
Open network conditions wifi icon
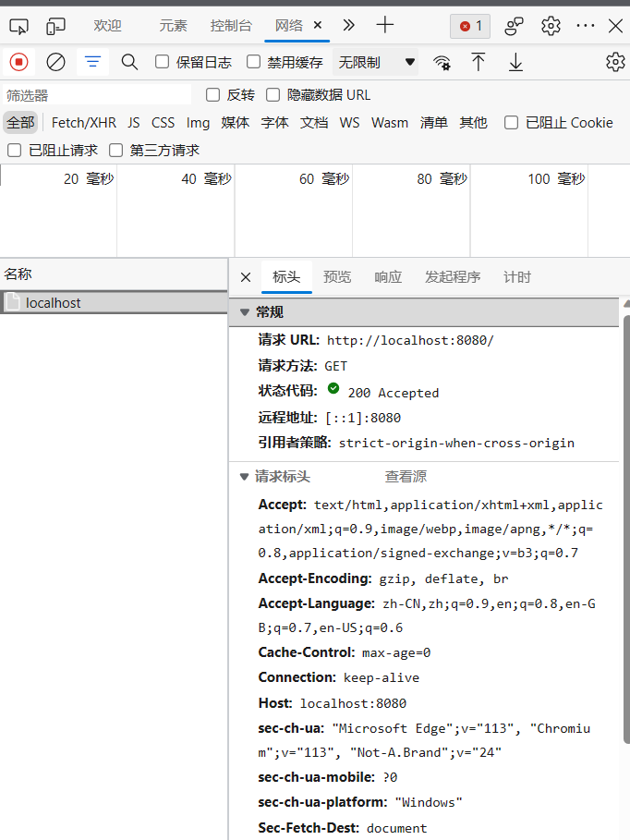[442, 63]
